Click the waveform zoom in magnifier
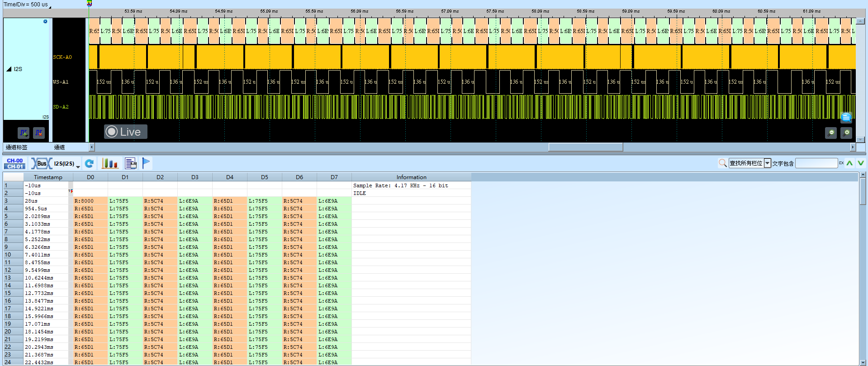The height and width of the screenshot is (366, 868). tap(846, 133)
